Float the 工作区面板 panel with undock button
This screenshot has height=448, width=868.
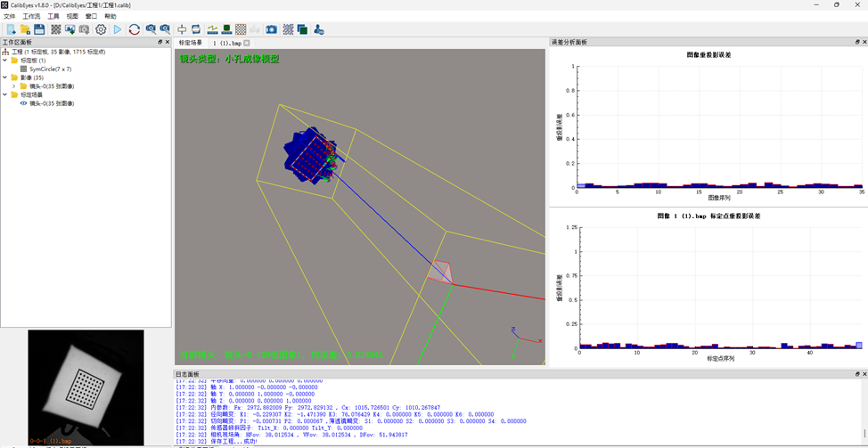click(160, 42)
